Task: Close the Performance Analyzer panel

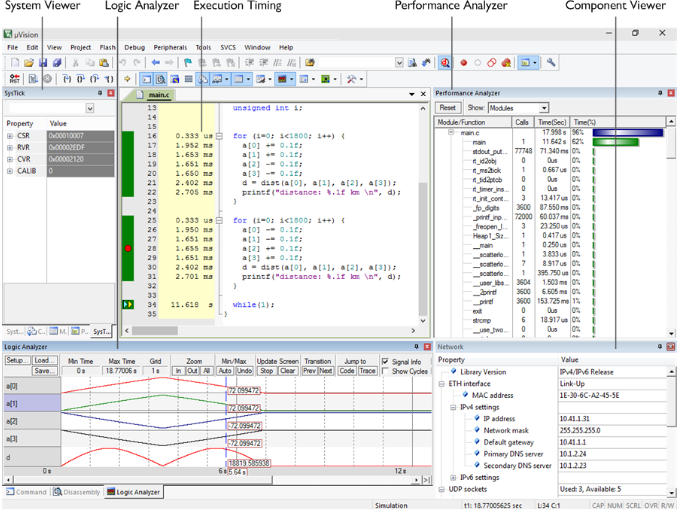Action: 671,93
